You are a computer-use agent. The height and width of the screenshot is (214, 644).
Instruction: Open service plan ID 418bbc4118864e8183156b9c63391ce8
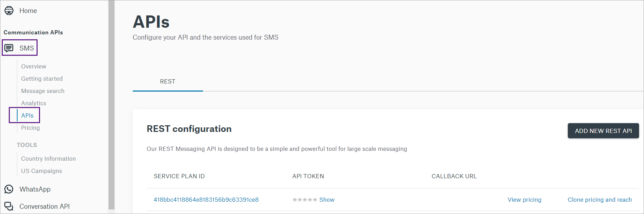pos(206,200)
